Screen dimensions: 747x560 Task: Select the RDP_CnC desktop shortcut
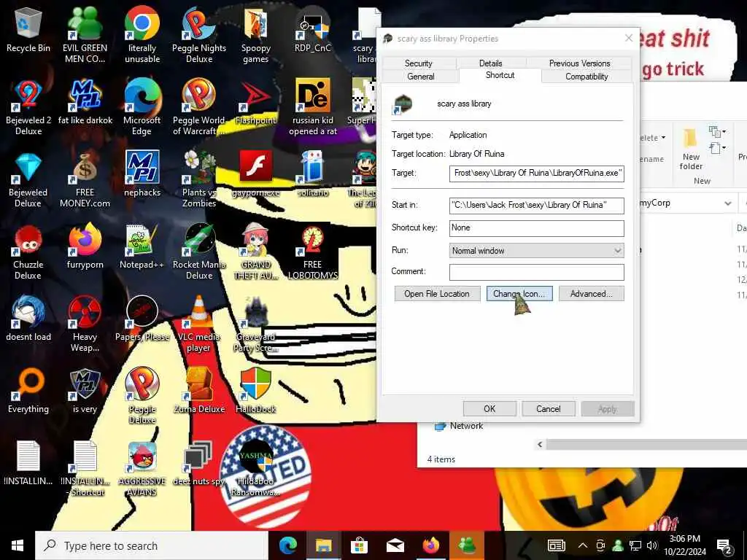[312, 31]
